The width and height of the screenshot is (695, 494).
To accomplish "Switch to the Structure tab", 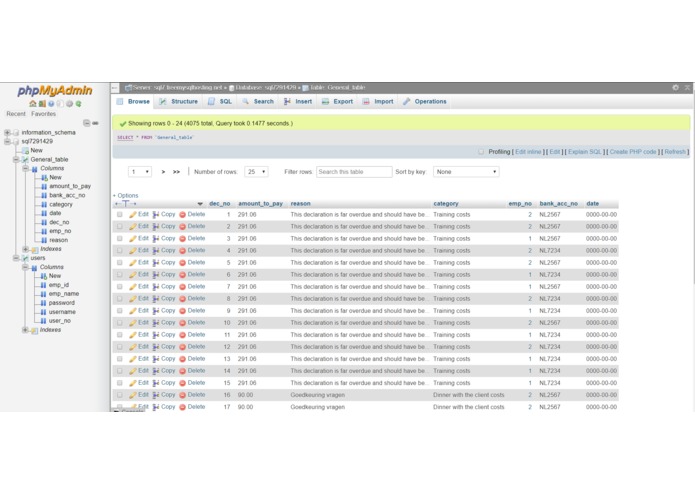I will click(179, 101).
